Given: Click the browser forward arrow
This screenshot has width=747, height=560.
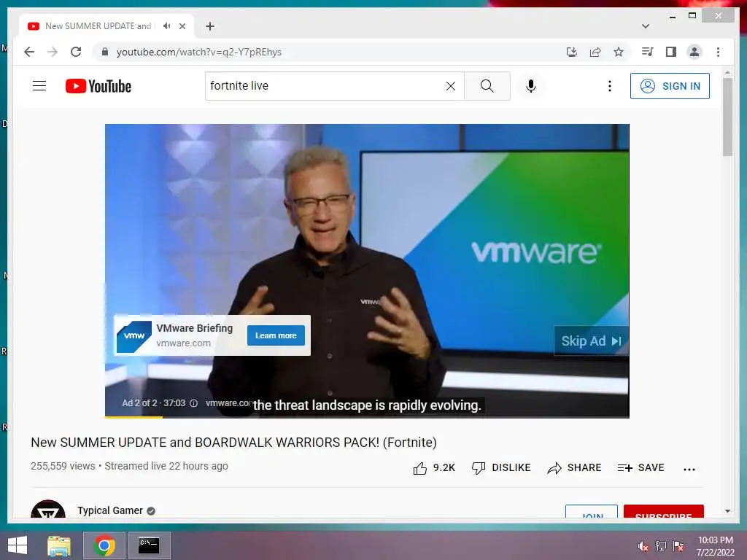Looking at the screenshot, I should point(53,52).
